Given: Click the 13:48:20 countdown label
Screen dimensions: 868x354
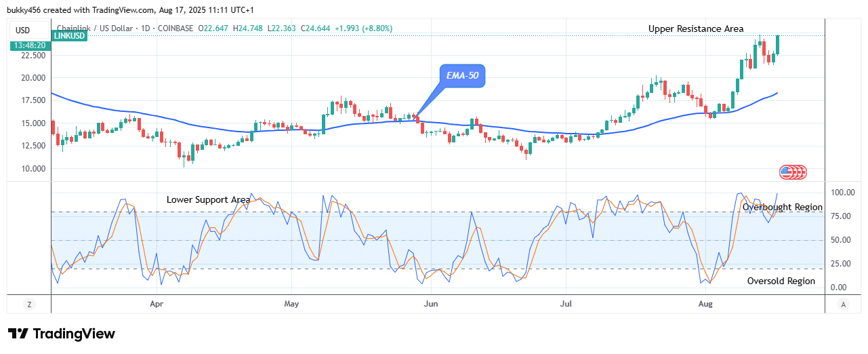Looking at the screenshot, I should (x=28, y=45).
